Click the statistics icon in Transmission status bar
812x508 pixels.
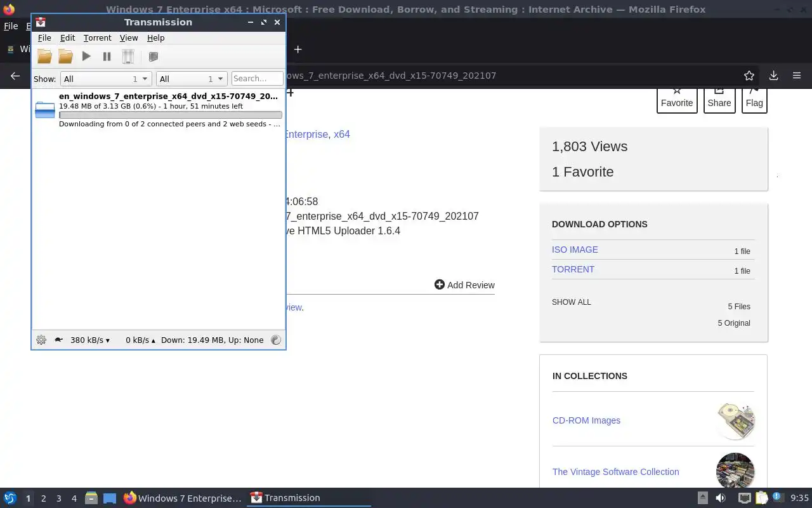pos(276,340)
